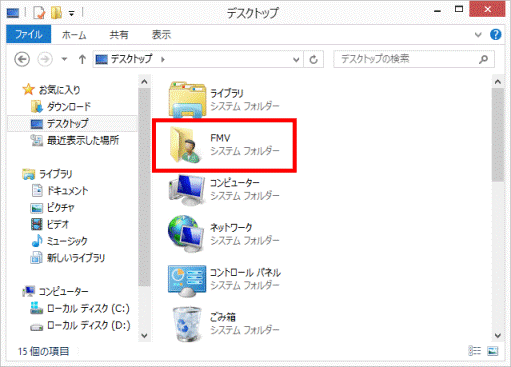The width and height of the screenshot is (511, 367).
Task: Click the navigation pane scrollbar thumb
Action: point(144,187)
